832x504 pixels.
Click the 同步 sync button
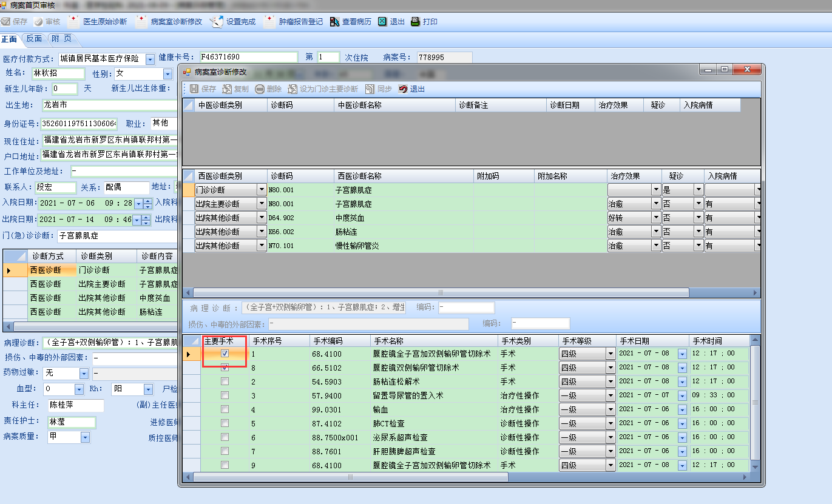point(378,89)
